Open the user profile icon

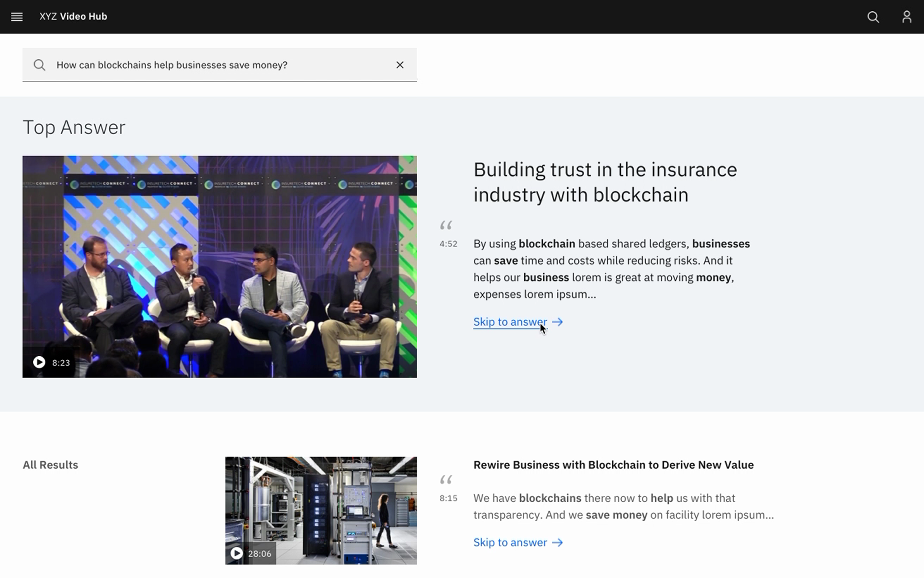[x=907, y=17]
